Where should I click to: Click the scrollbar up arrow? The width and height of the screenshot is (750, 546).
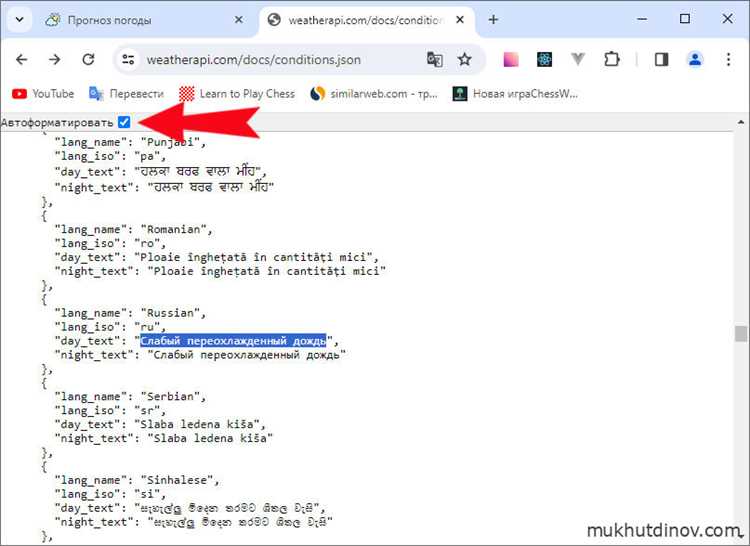point(741,122)
